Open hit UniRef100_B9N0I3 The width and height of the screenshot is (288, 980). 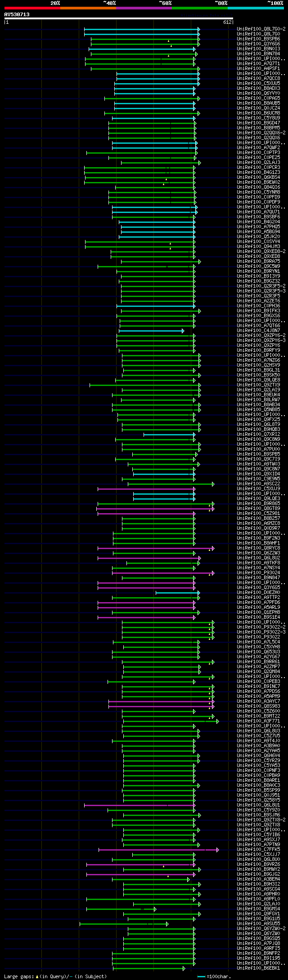click(x=258, y=49)
